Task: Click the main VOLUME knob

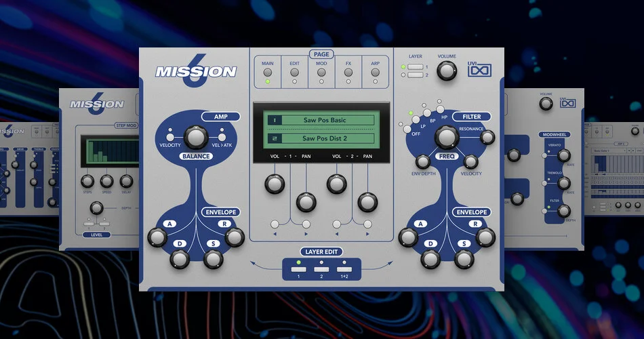Action: pyautogui.click(x=447, y=71)
